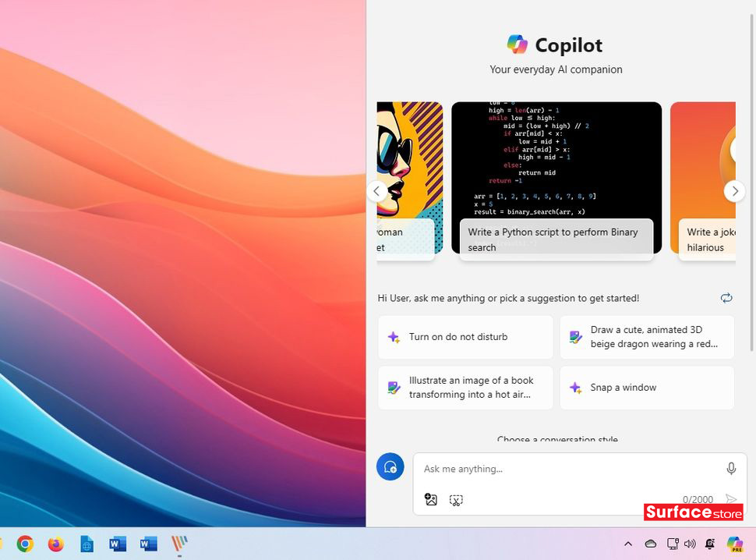The height and width of the screenshot is (560, 756).
Task: Launch Google Chrome from the taskbar
Action: [x=24, y=544]
